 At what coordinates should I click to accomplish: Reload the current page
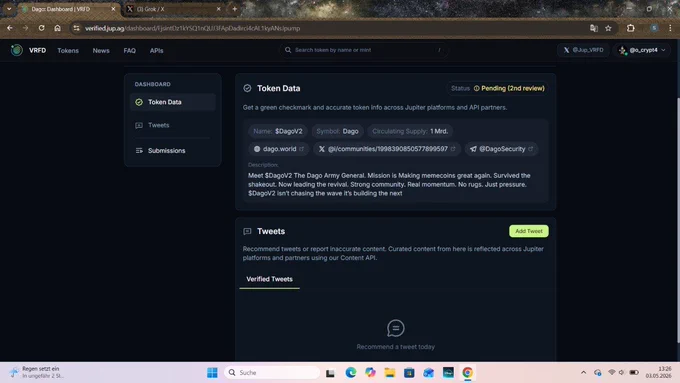click(x=41, y=28)
